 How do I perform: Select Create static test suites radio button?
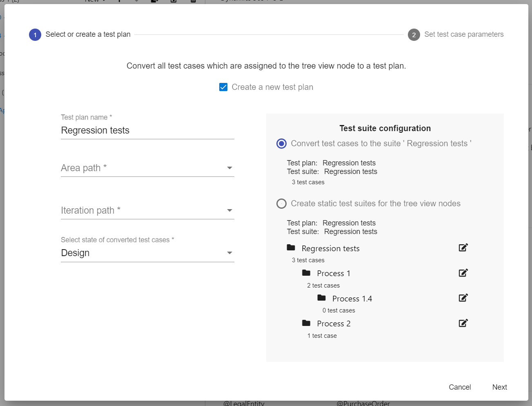coord(281,203)
